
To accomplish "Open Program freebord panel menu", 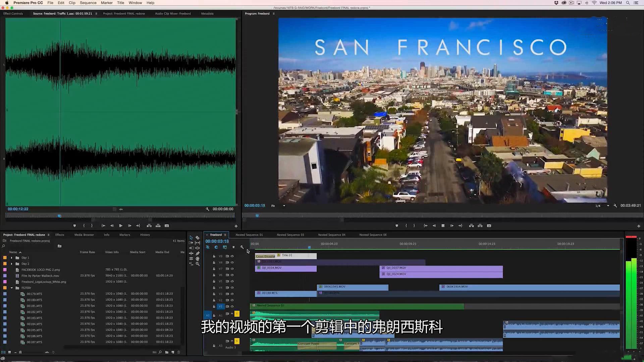I will tap(274, 14).
